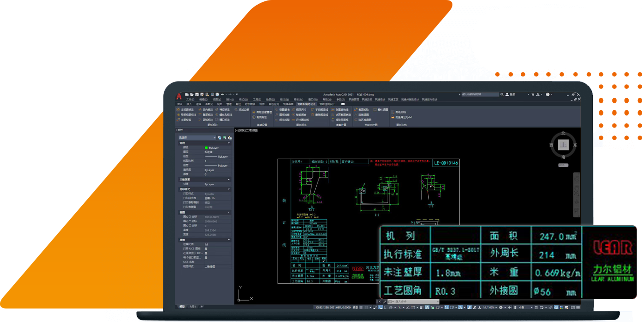
Task: Click the 螺丝孔标注 ribbon tool
Action: (x=224, y=114)
